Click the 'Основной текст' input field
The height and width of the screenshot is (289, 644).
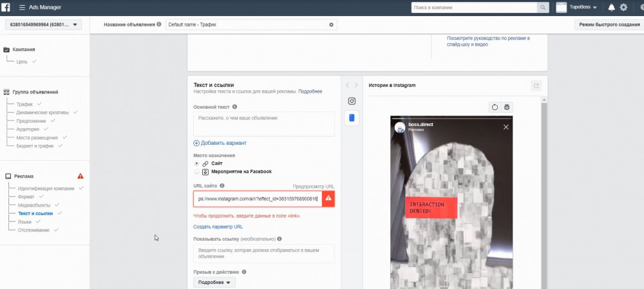coord(263,124)
